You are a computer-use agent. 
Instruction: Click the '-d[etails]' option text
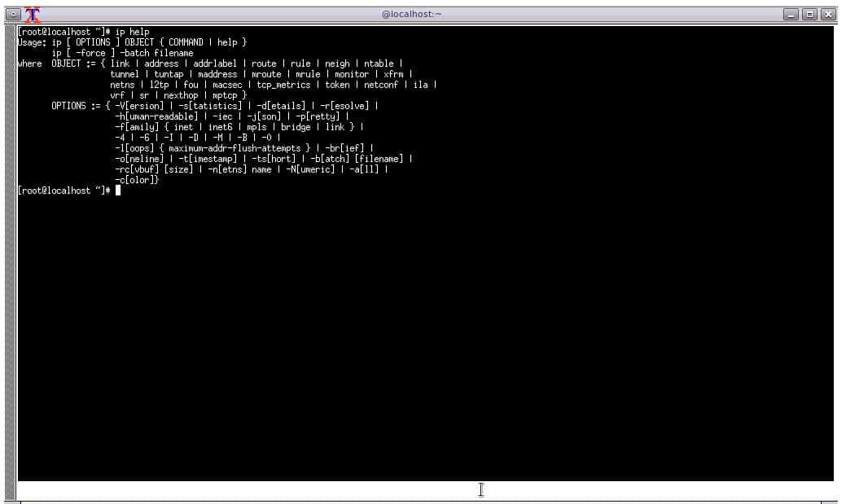pyautogui.click(x=281, y=106)
